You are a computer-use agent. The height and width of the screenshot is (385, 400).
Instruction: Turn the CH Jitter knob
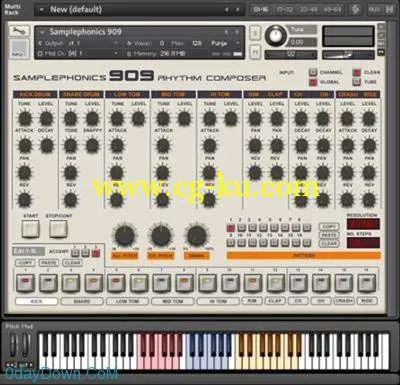point(161,236)
